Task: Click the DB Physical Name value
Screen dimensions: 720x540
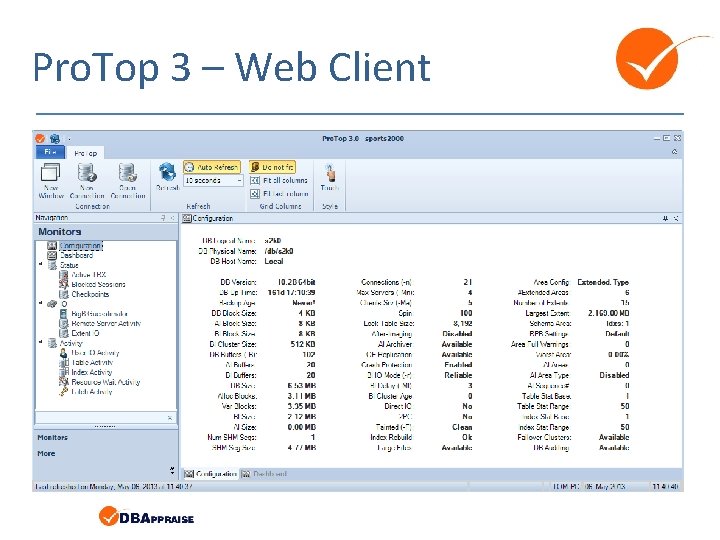Action: [x=279, y=251]
